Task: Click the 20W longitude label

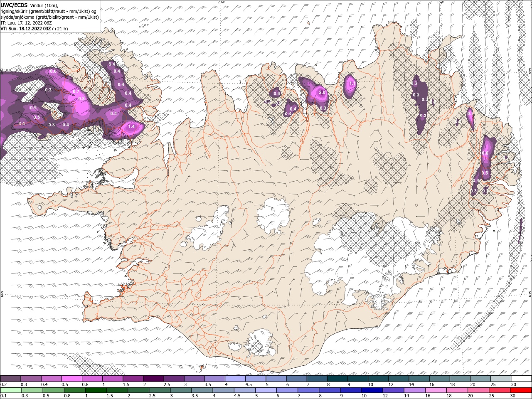Action: (x=221, y=2)
